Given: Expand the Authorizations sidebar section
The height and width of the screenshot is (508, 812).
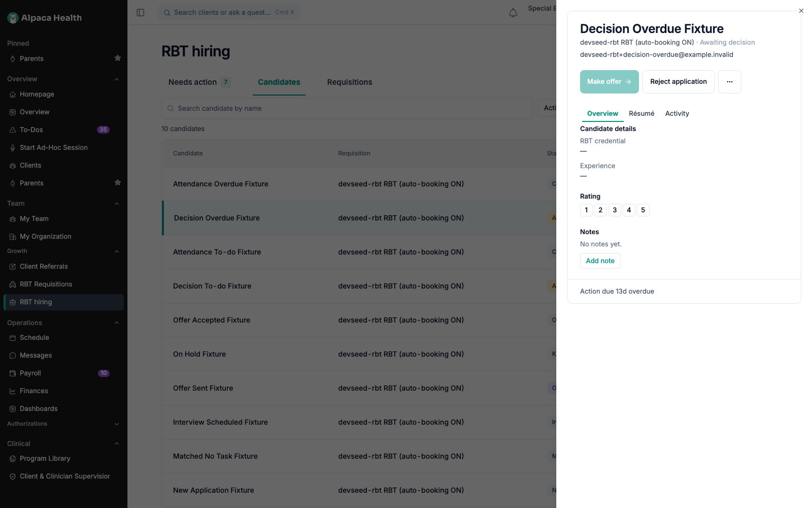Looking at the screenshot, I should click(117, 424).
